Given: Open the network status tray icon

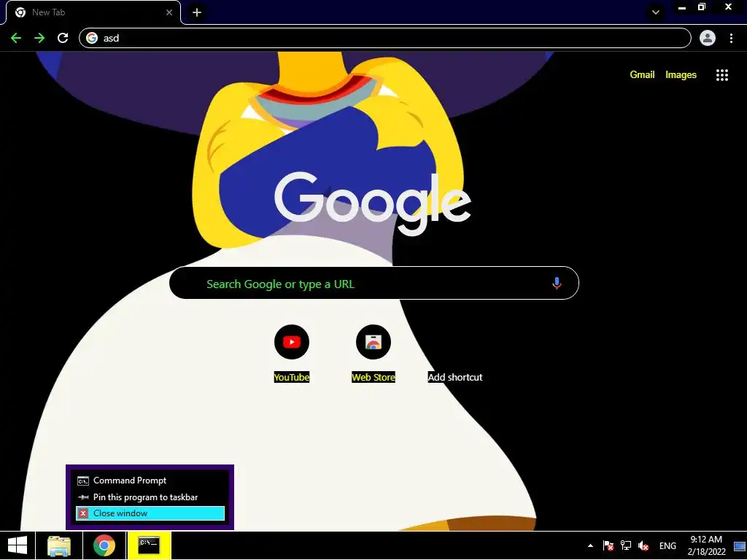Looking at the screenshot, I should coord(626,545).
